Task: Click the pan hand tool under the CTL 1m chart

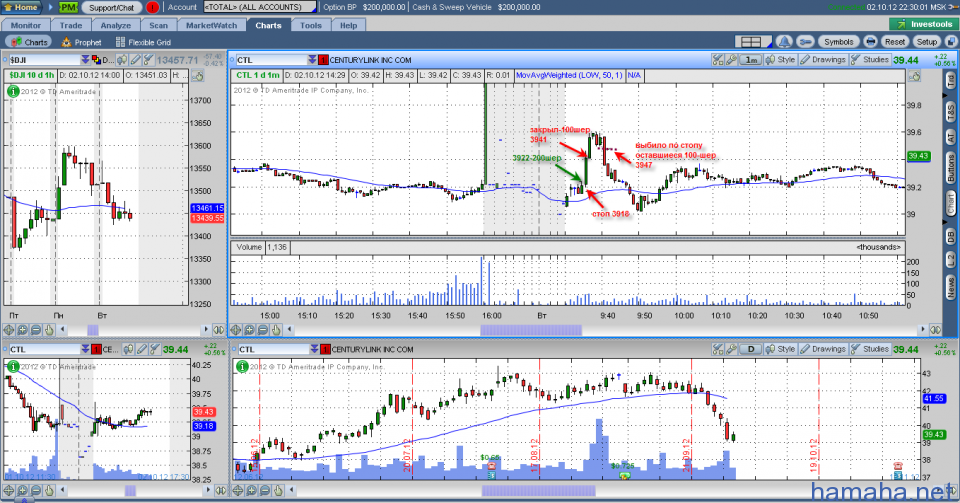Action: 276,330
